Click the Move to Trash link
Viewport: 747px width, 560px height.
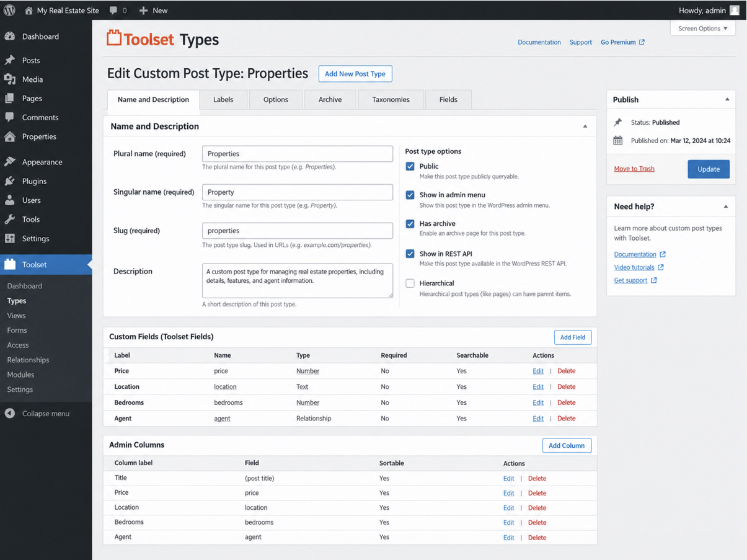[634, 169]
